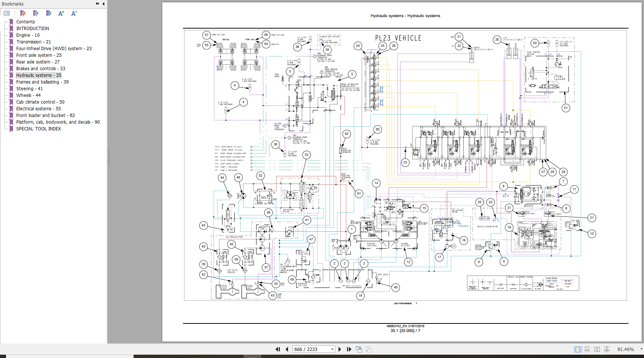The width and height of the screenshot is (644, 358).
Task: Open the Electrical systems - 55 bookmark
Action: pyautogui.click(x=38, y=108)
